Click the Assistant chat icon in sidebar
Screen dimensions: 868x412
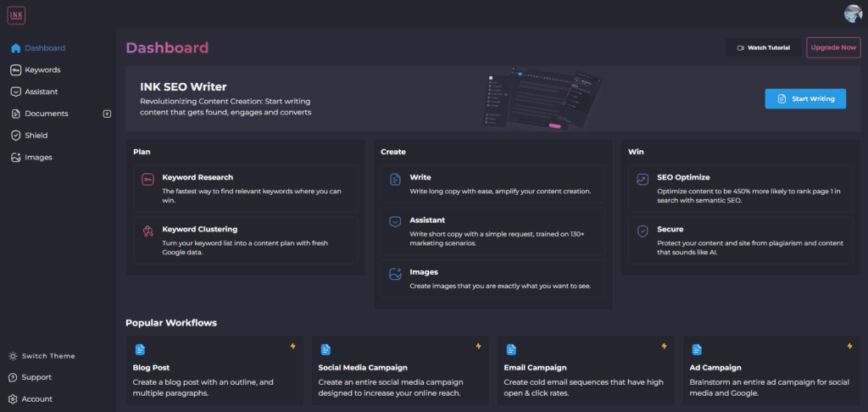(x=16, y=92)
